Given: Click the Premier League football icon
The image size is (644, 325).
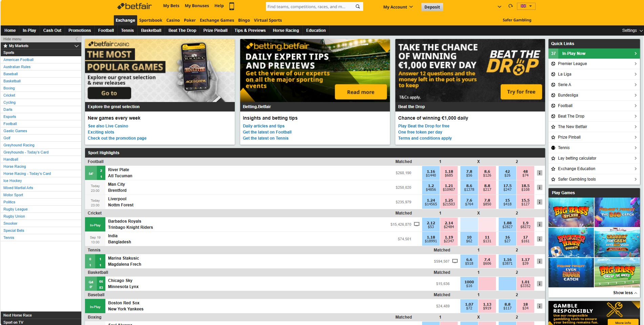Looking at the screenshot, I should (x=553, y=64).
